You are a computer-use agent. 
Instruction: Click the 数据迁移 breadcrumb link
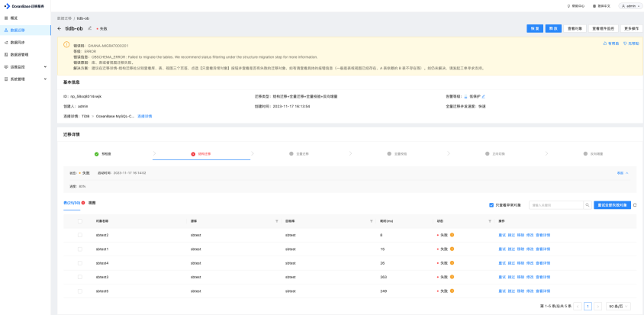(64, 18)
